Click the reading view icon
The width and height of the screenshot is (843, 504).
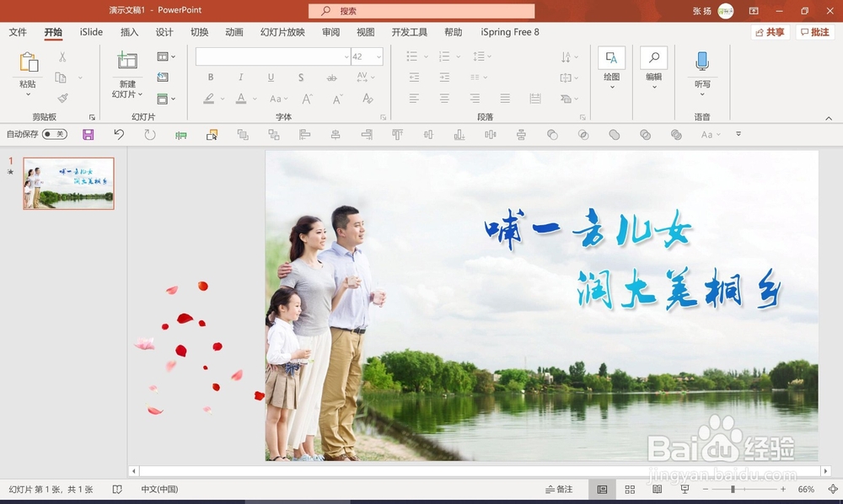(x=657, y=489)
